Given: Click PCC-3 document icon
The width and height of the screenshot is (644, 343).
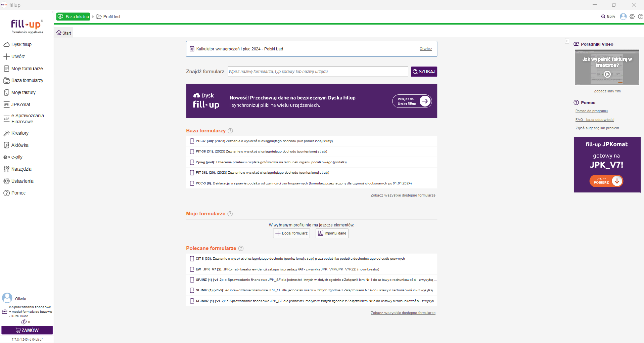Looking at the screenshot, I should click(x=192, y=183).
